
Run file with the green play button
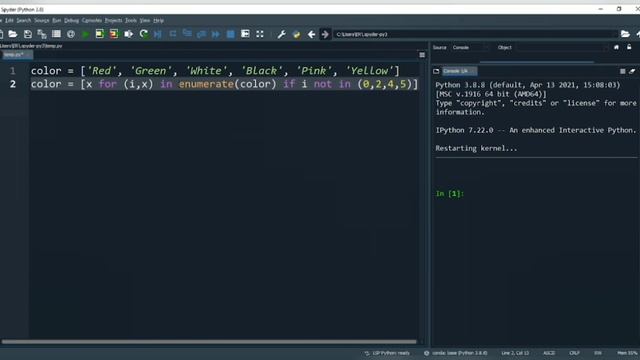[x=85, y=34]
